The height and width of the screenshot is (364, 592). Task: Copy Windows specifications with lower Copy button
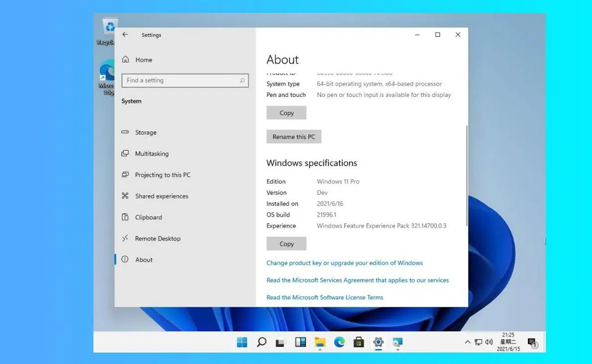[x=286, y=244]
